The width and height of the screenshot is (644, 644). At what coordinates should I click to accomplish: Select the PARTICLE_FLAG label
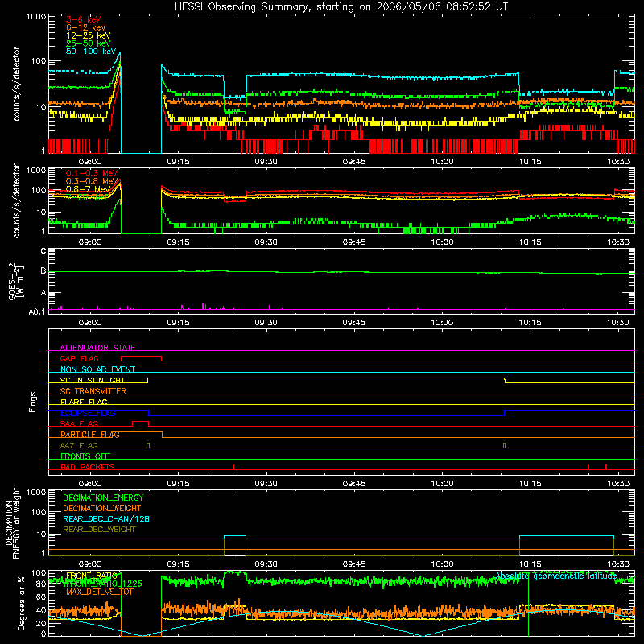[90, 435]
